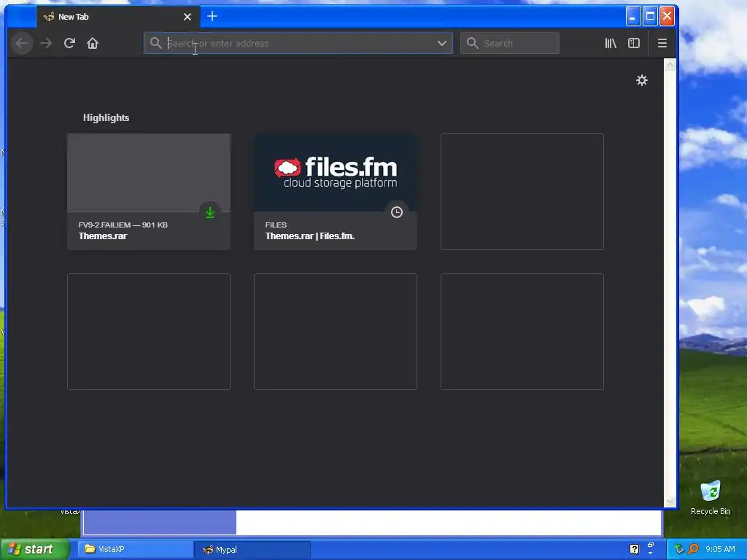The image size is (747, 560).
Task: Open the Themes.rar download highlight card
Action: pos(149,192)
